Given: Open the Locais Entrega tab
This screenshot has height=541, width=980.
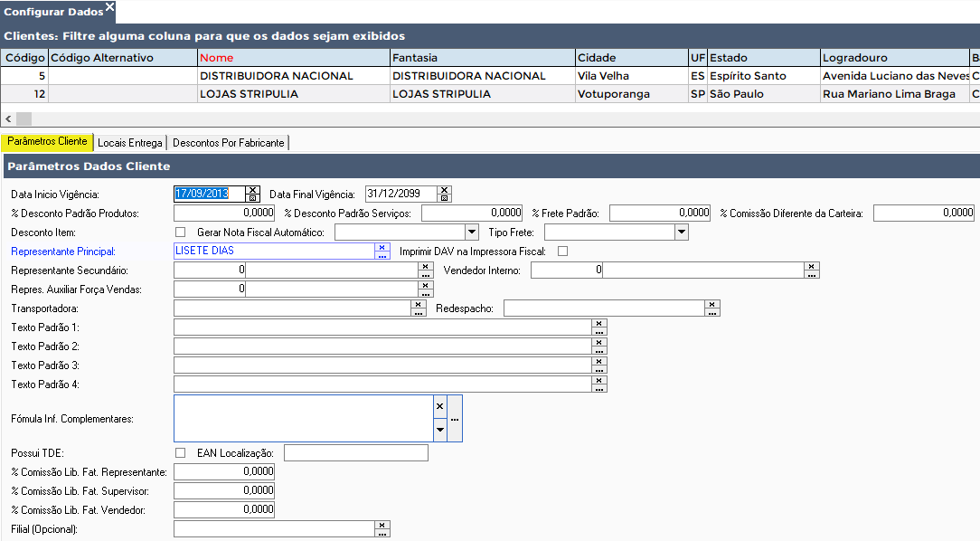Looking at the screenshot, I should (130, 143).
